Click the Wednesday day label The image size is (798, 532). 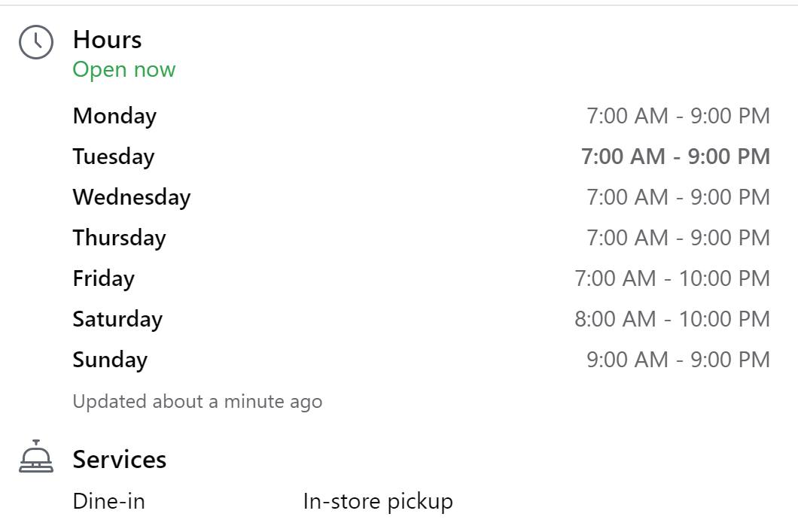tap(131, 197)
